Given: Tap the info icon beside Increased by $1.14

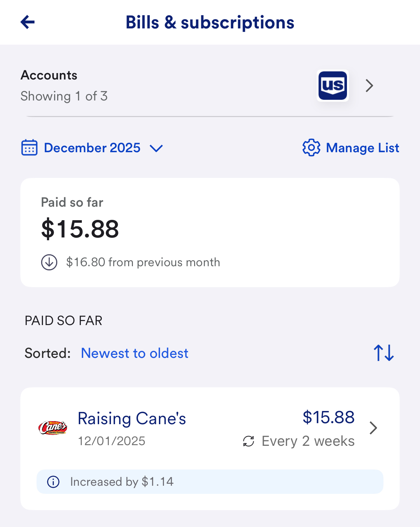Looking at the screenshot, I should 53,482.
